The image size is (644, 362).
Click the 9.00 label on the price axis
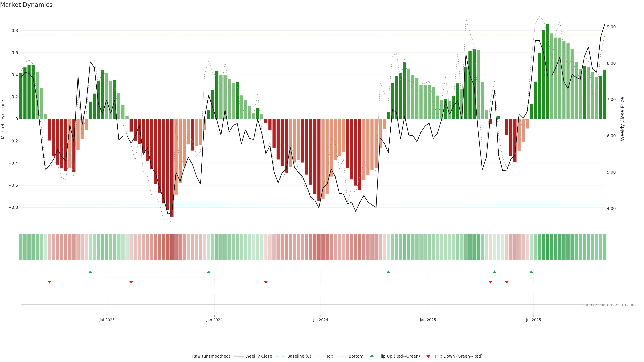pyautogui.click(x=611, y=27)
